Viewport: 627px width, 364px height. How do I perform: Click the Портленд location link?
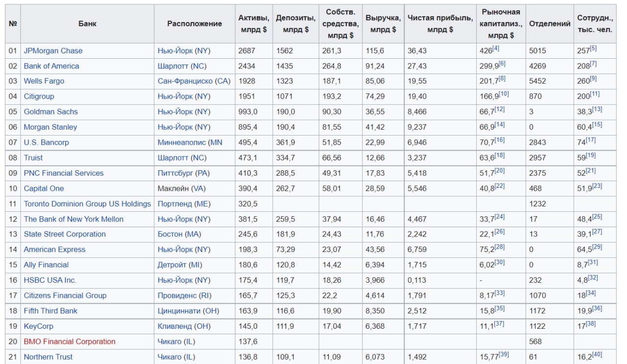pos(175,204)
